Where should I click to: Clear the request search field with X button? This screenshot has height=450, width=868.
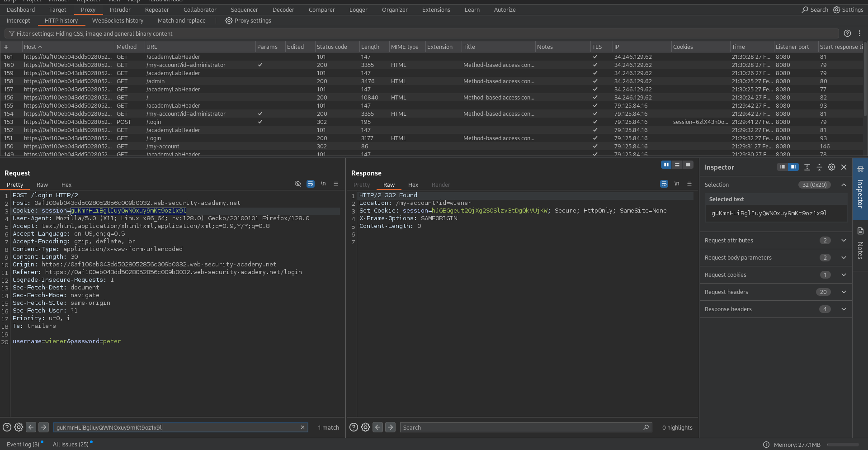point(302,427)
